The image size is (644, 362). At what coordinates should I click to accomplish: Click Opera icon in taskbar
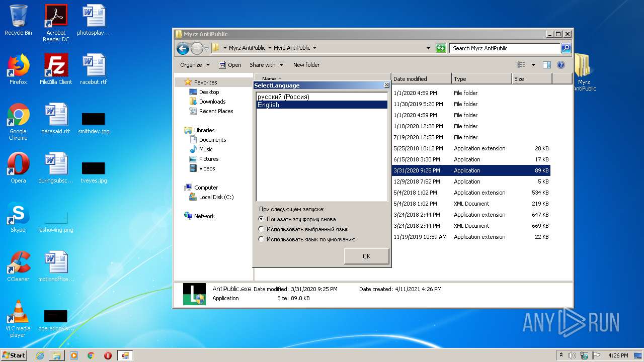(x=108, y=355)
